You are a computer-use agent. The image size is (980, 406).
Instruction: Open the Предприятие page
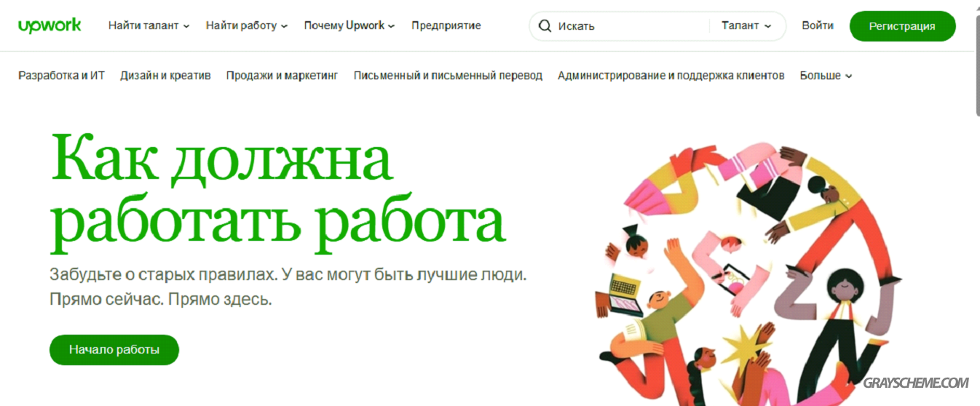tap(446, 25)
